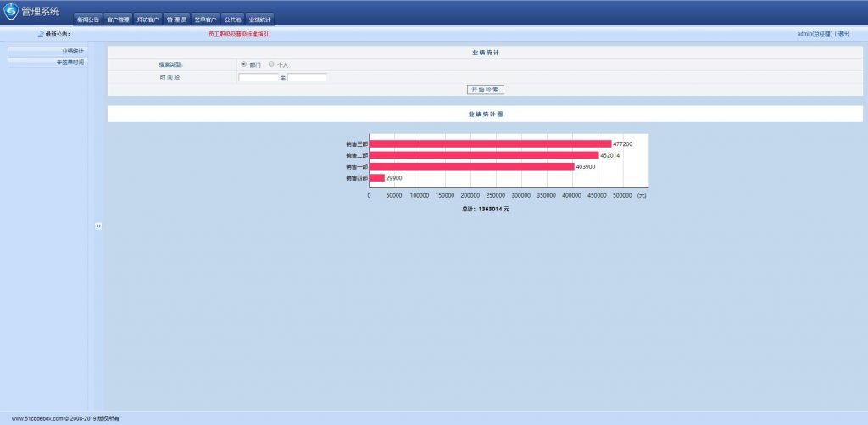
Task: Collapse the left sidebar with « handle
Action: point(98,226)
